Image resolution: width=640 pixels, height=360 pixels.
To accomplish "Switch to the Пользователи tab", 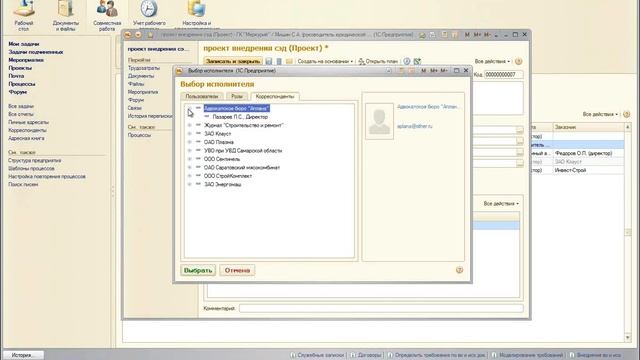I will coord(202,96).
